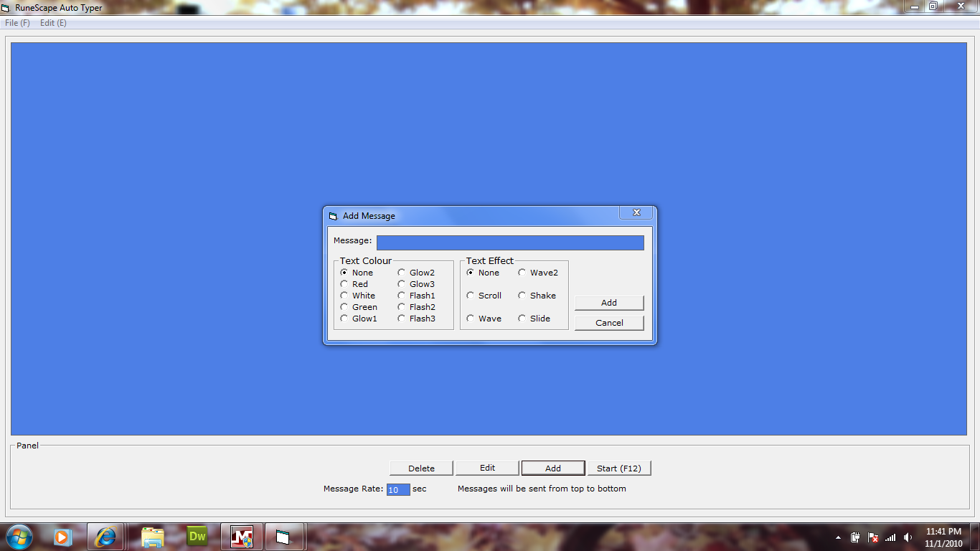Open the Windows Start menu
This screenshot has height=551, width=980.
coord(19,537)
